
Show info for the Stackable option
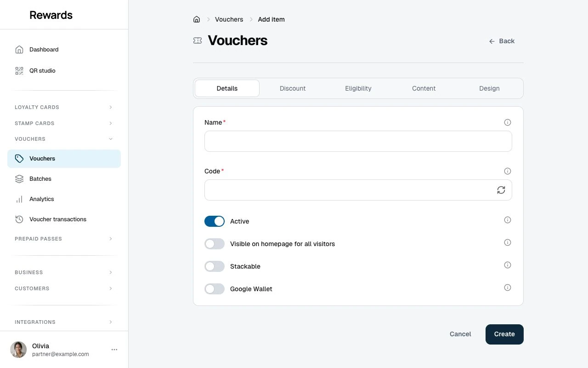coord(508,265)
